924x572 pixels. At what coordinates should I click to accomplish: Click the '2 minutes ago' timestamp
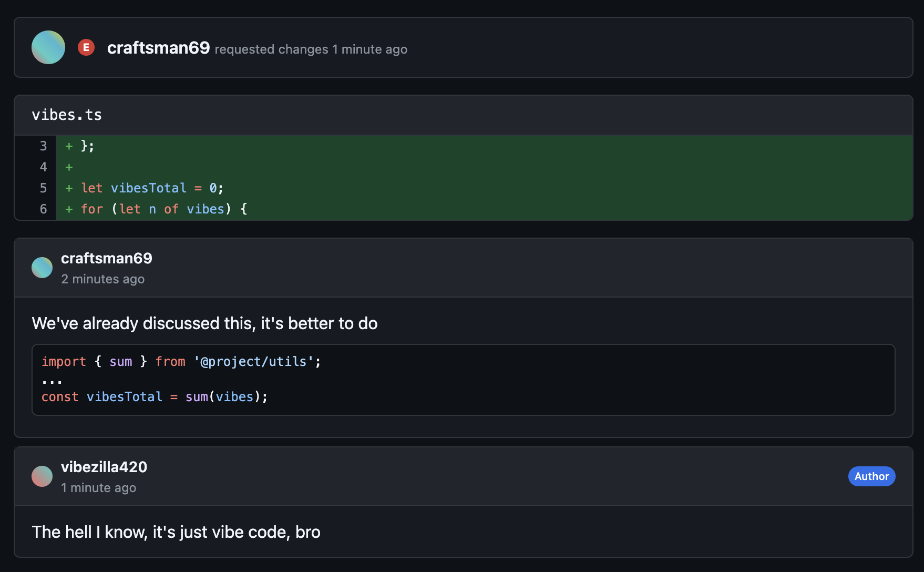pyautogui.click(x=103, y=279)
